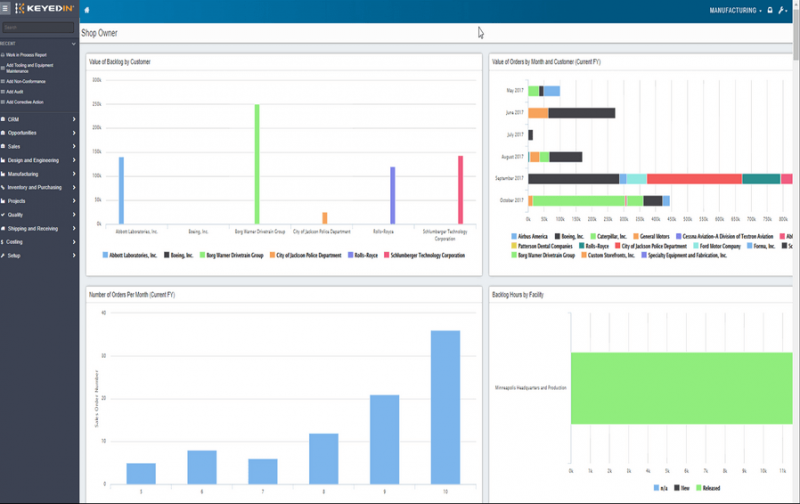Open the wrench settings icon
This screenshot has width=800, height=504.
[x=782, y=10]
